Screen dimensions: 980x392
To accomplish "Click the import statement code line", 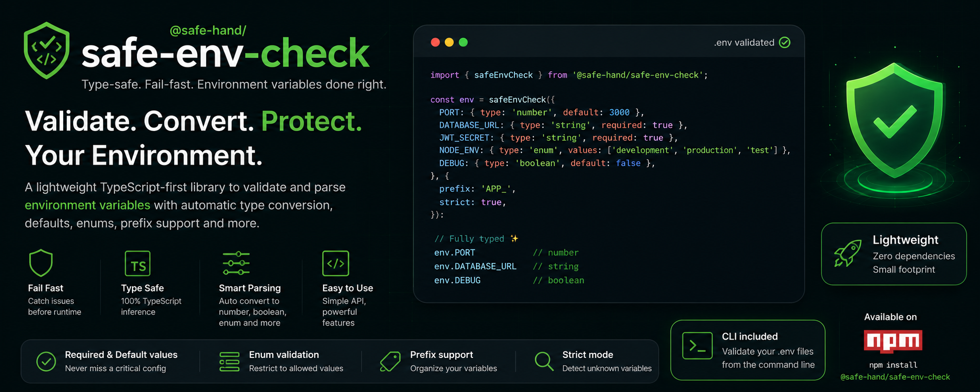I will tap(569, 75).
